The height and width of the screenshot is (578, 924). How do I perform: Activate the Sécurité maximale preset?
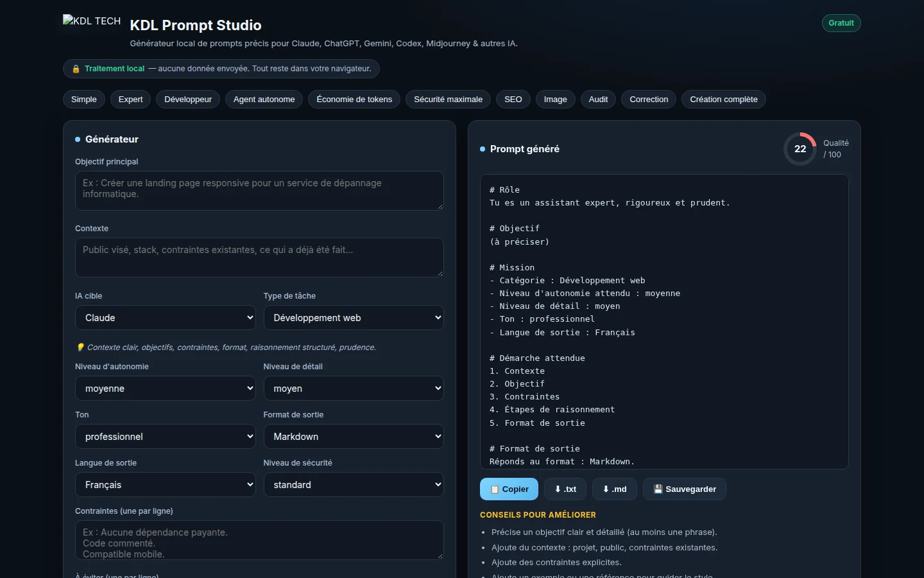click(x=449, y=100)
